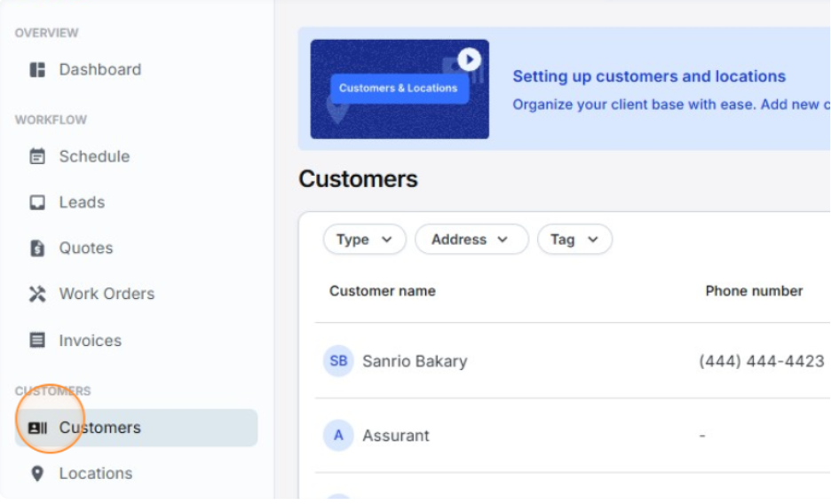
Task: Click the Dashboard grid icon
Action: pyautogui.click(x=37, y=69)
